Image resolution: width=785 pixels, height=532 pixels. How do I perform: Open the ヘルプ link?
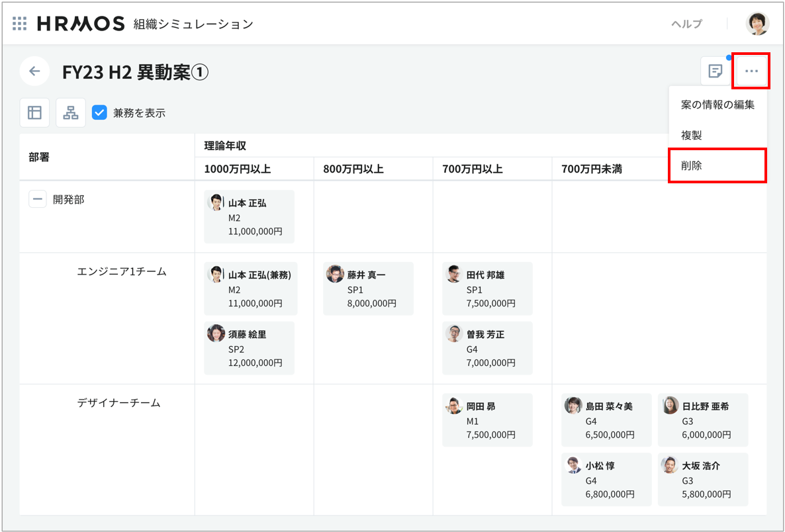coord(686,24)
